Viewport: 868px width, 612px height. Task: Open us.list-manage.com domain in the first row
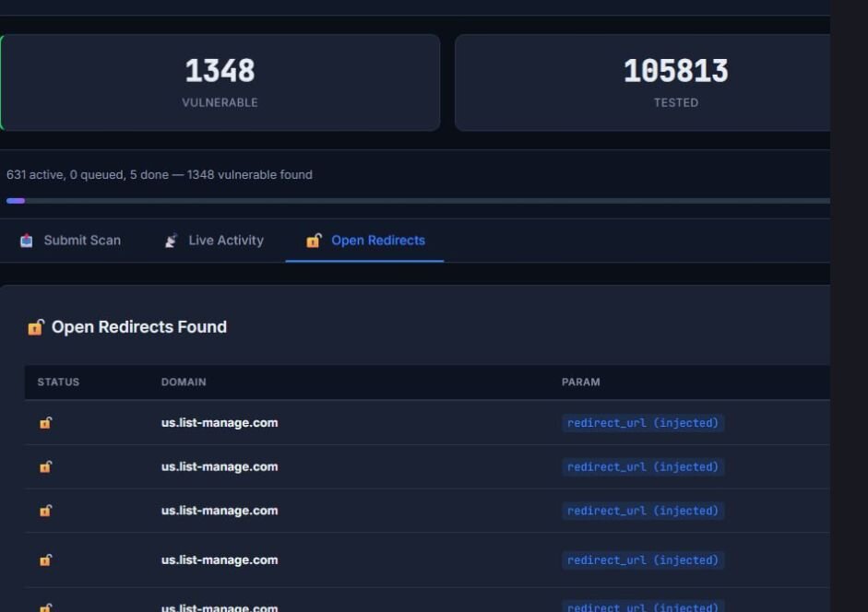220,423
